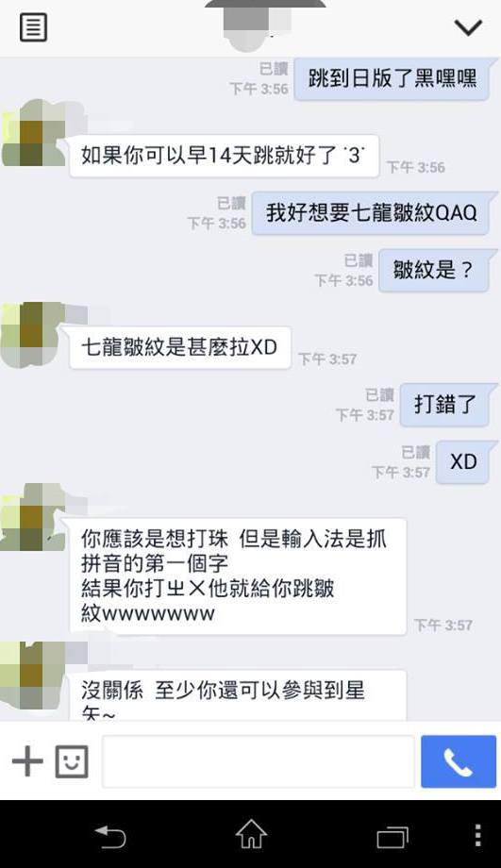The height and width of the screenshot is (868, 501).
Task: Open the recent apps button
Action: (392, 836)
